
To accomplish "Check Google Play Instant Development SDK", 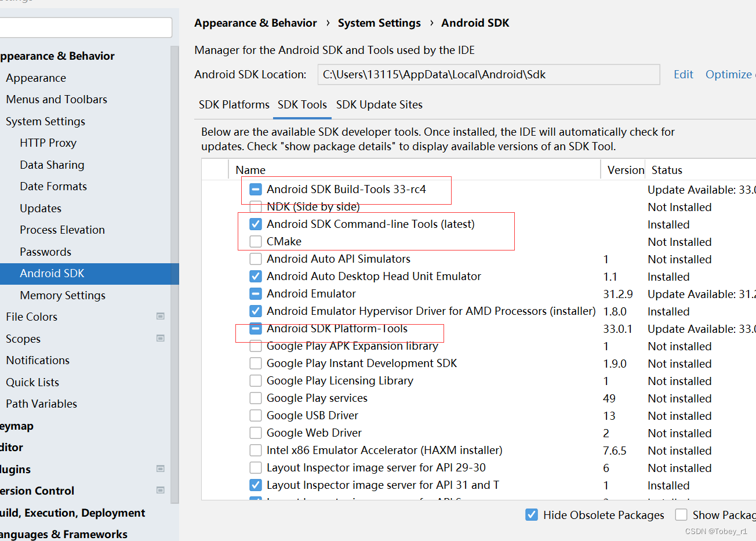I will pyautogui.click(x=256, y=363).
